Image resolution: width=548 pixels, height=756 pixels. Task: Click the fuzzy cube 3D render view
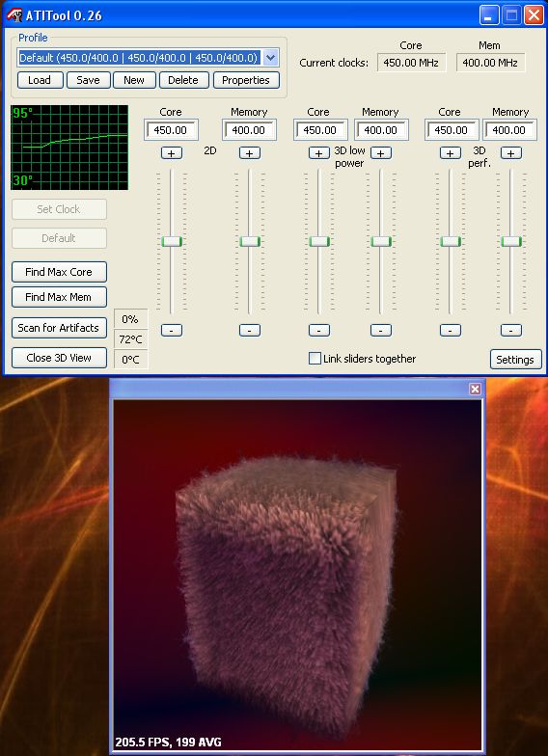coord(297,577)
